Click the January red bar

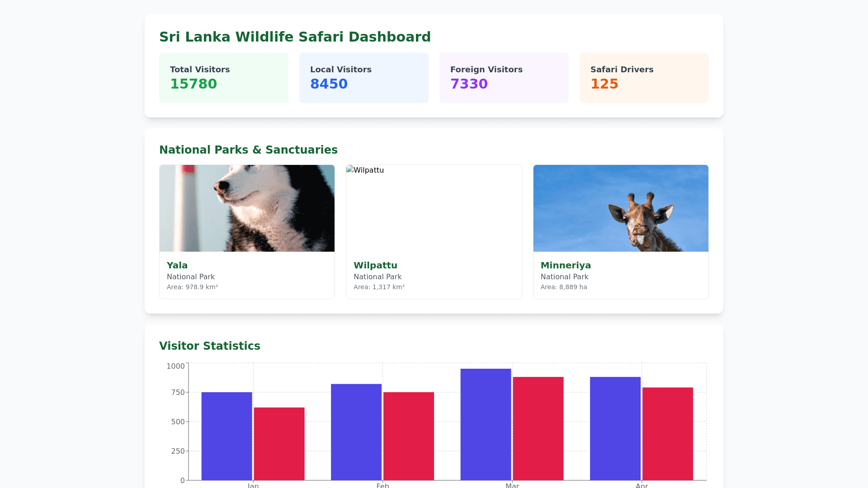coord(279,444)
